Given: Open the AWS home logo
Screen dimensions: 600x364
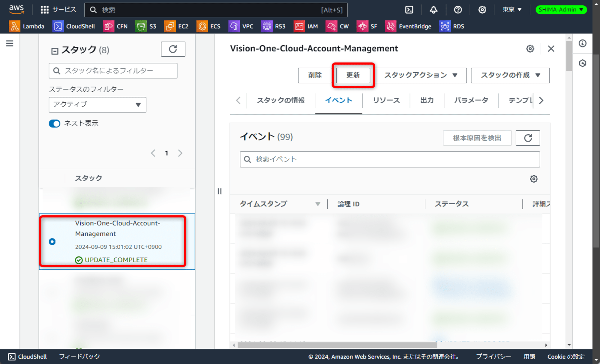Looking at the screenshot, I should click(16, 9).
